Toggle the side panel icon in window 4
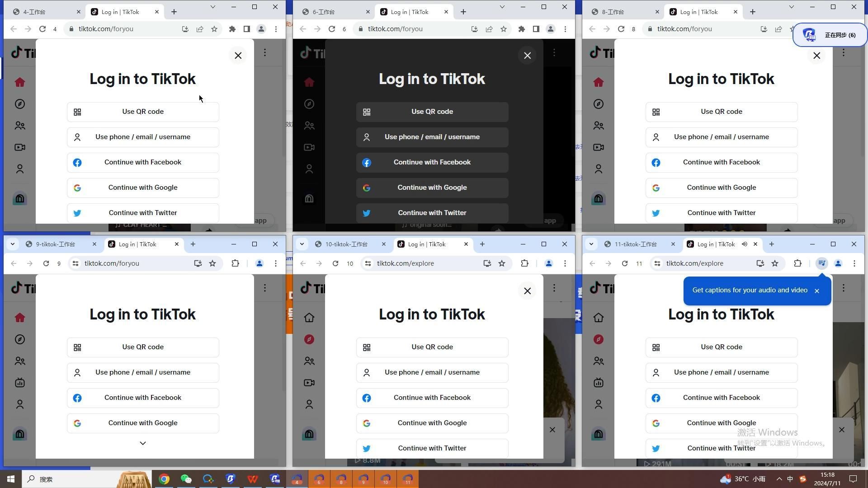Image resolution: width=868 pixels, height=488 pixels. point(247,29)
